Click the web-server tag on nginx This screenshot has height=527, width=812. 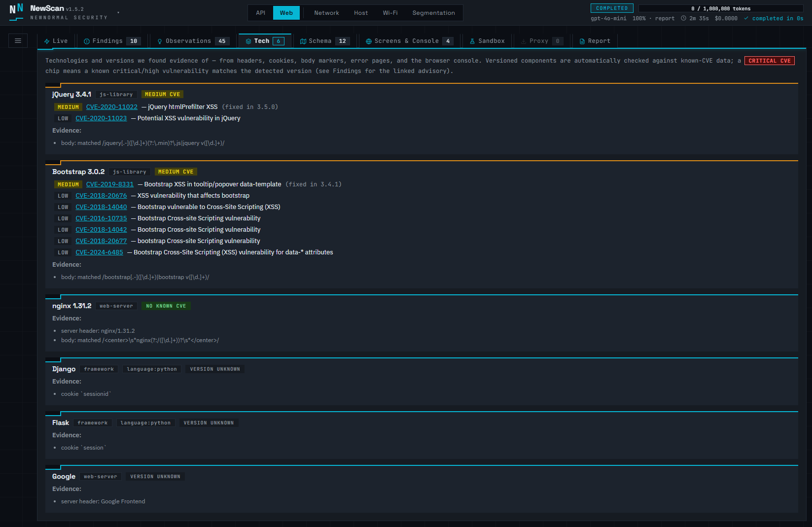116,306
